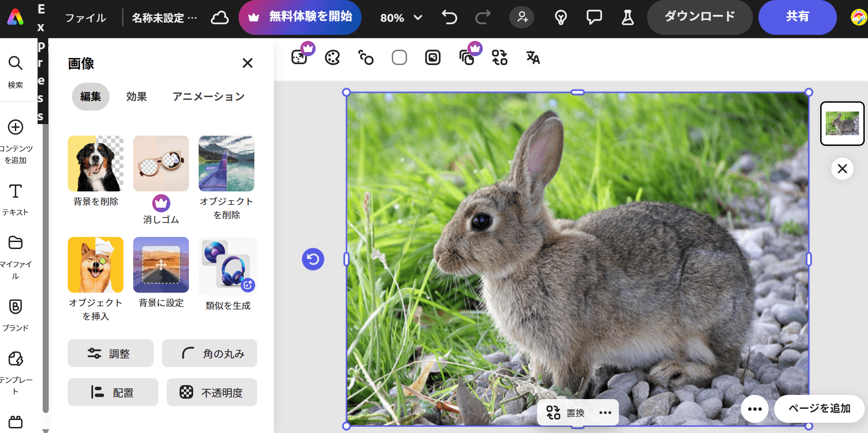Image resolution: width=868 pixels, height=433 pixels.
Task: Open the round three-dots page options button
Action: click(x=755, y=409)
